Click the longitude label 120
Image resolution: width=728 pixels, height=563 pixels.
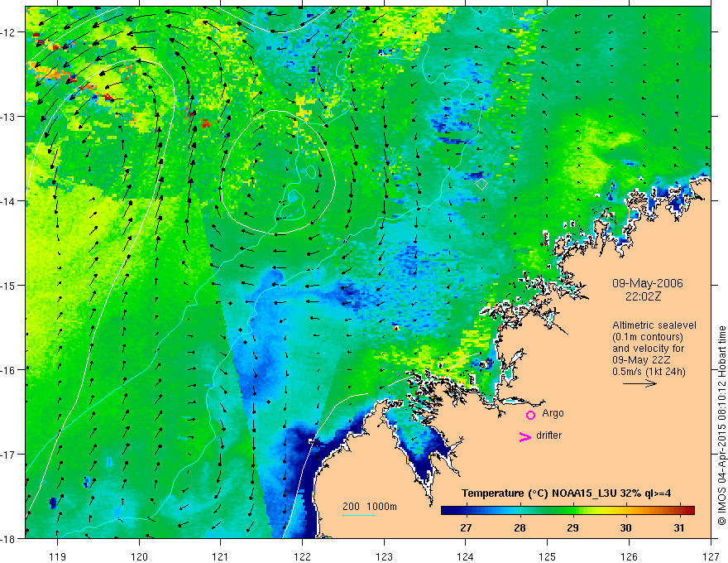139,556
